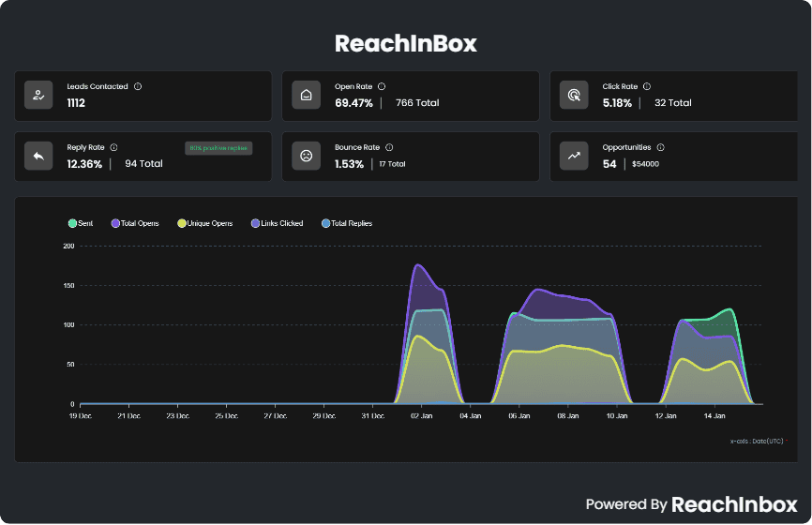The width and height of the screenshot is (812, 525).
Task: Toggle the Sent series in chart legend
Action: pyautogui.click(x=81, y=223)
